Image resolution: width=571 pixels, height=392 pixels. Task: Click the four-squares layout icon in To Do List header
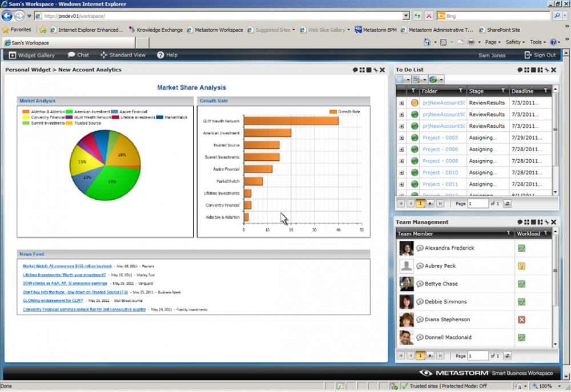pos(527,70)
